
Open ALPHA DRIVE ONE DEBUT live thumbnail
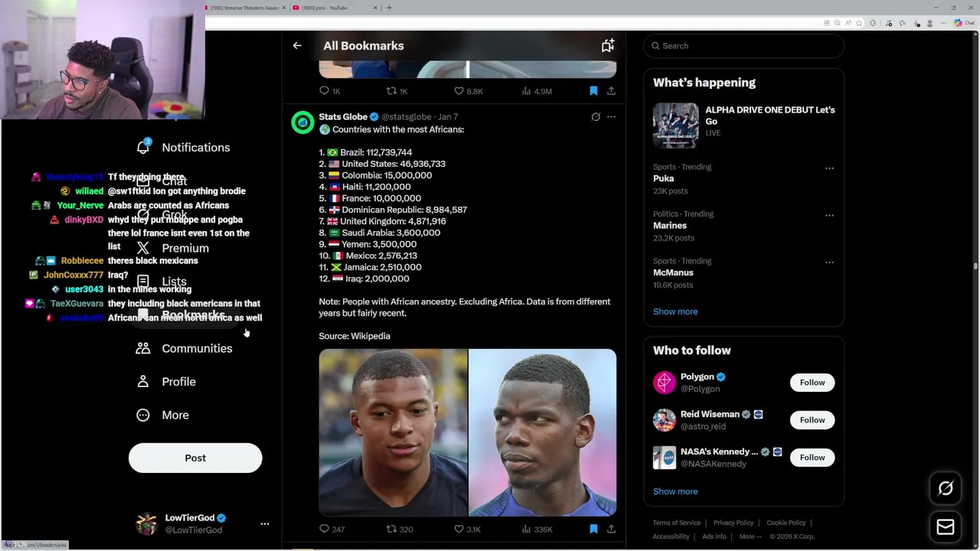tap(675, 126)
